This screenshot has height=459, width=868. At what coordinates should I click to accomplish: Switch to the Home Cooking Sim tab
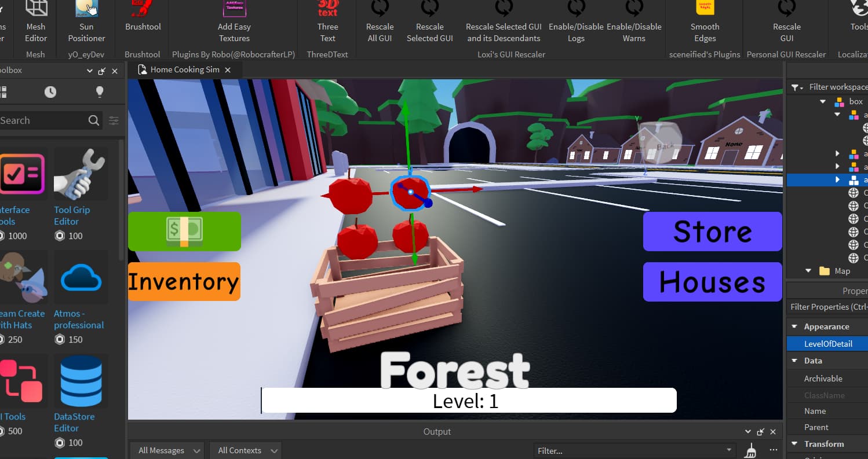tap(183, 69)
